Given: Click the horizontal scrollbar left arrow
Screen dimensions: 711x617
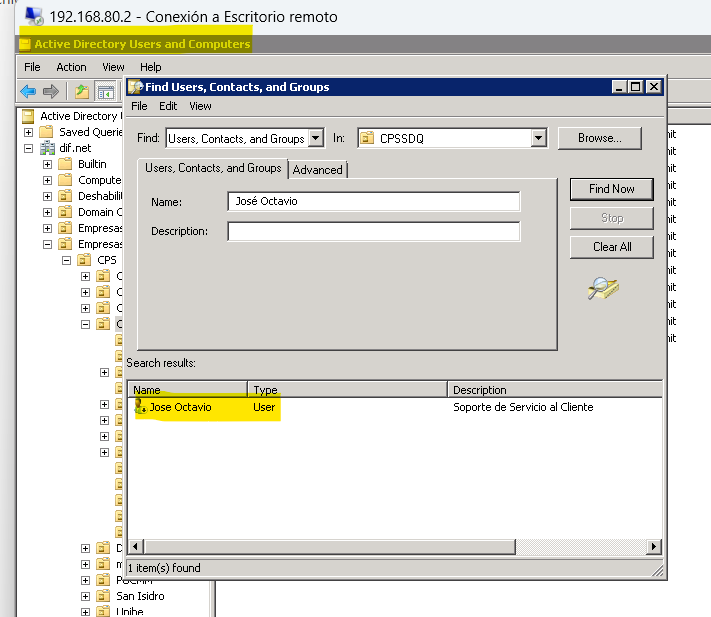Looking at the screenshot, I should click(x=135, y=546).
